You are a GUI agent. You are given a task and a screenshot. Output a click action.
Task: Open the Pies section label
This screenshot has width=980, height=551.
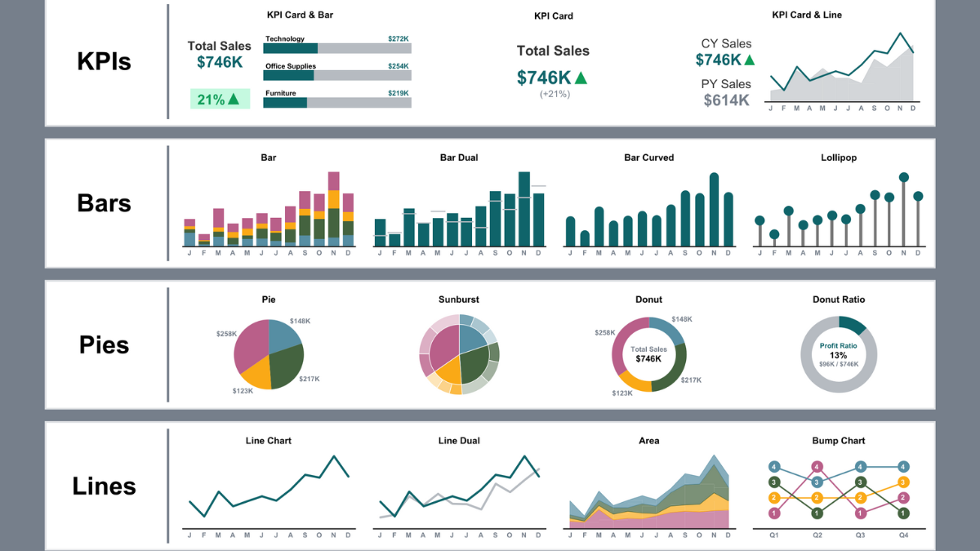click(x=104, y=344)
